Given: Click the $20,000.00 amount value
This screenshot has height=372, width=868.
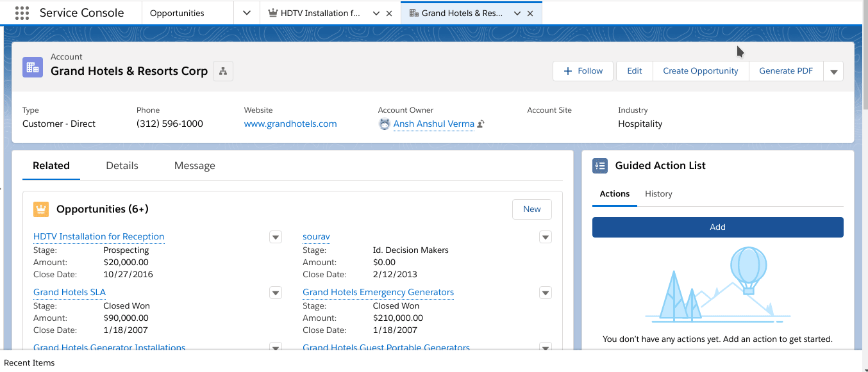Looking at the screenshot, I should click(x=126, y=263).
